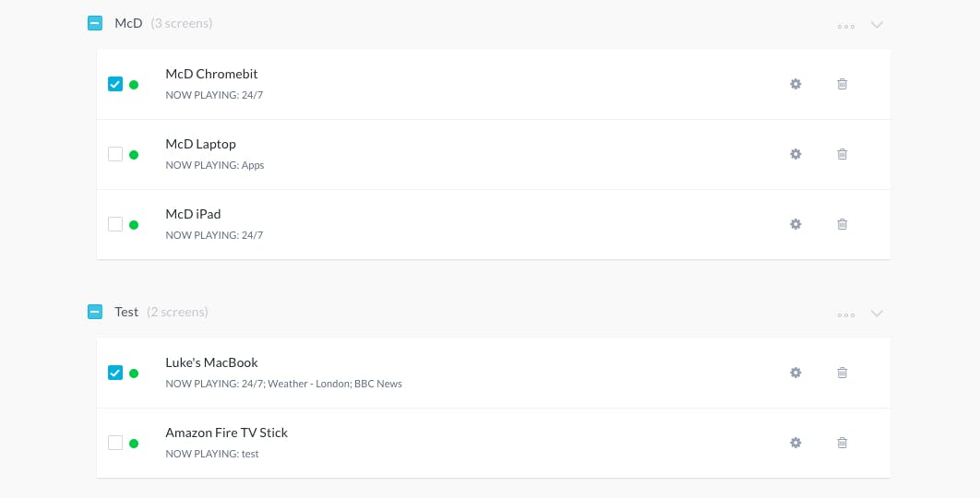Delete the McD Chromebit screen
This screenshot has width=980, height=498.
click(842, 84)
